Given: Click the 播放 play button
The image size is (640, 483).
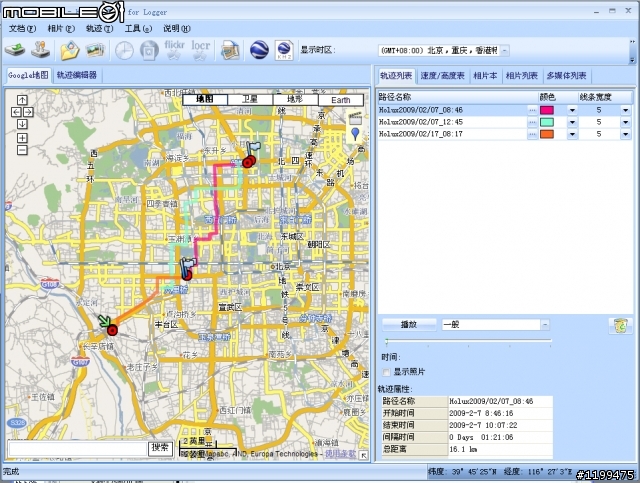Looking at the screenshot, I should pyautogui.click(x=409, y=325).
